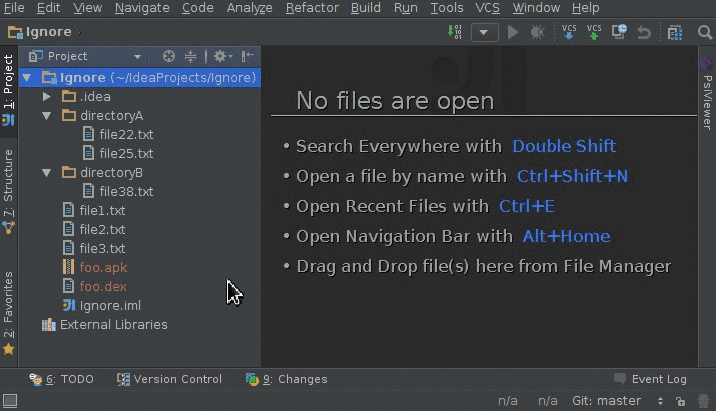Click the Revert undo arrow icon
Screen dimensions: 716x411
coord(644,32)
